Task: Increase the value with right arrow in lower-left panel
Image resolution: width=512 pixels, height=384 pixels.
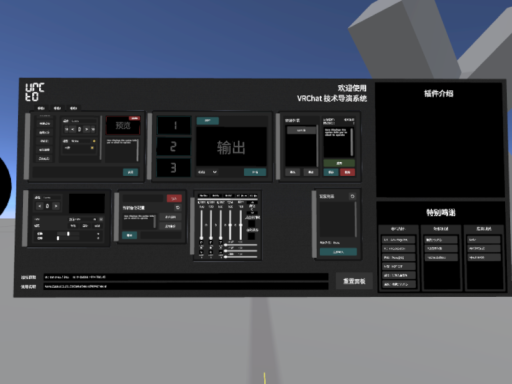Action: [x=56, y=206]
